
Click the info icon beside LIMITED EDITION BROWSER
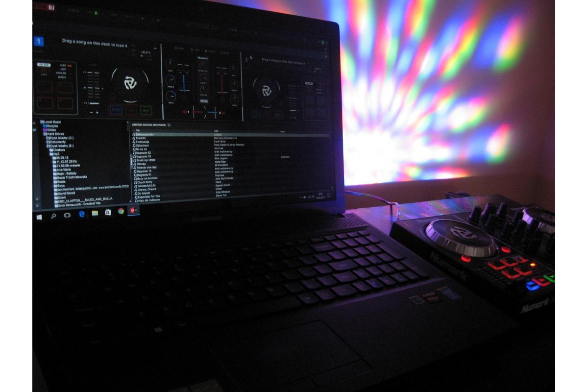pos(169,125)
